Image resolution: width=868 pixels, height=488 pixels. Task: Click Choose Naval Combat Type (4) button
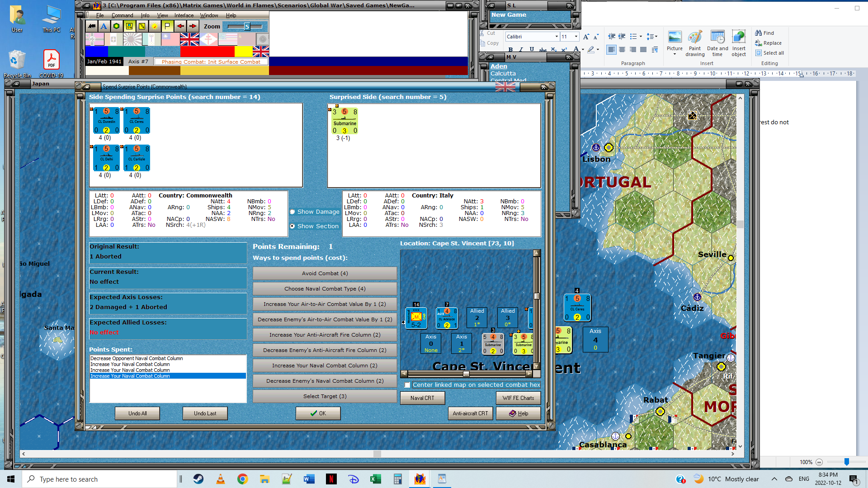[x=325, y=289]
